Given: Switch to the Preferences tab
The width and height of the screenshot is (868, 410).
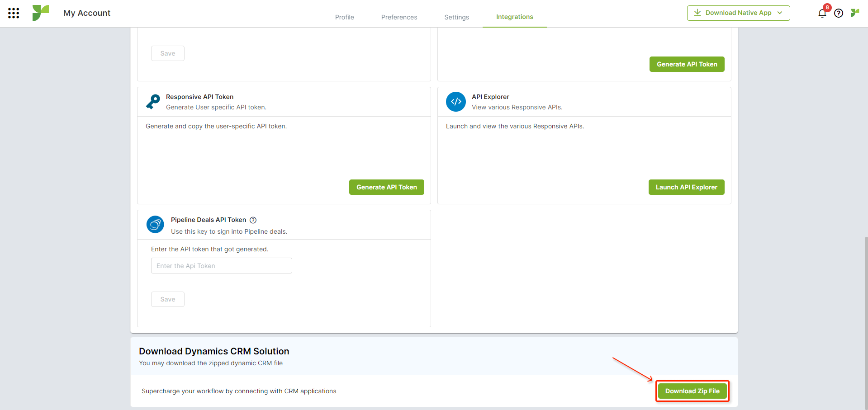Looking at the screenshot, I should tap(399, 17).
